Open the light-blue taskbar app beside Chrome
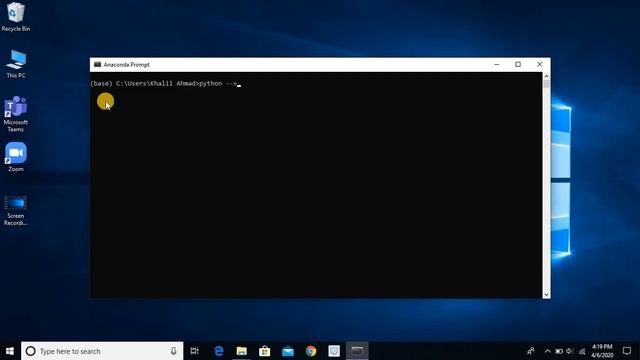The height and width of the screenshot is (360, 640). coord(334,351)
